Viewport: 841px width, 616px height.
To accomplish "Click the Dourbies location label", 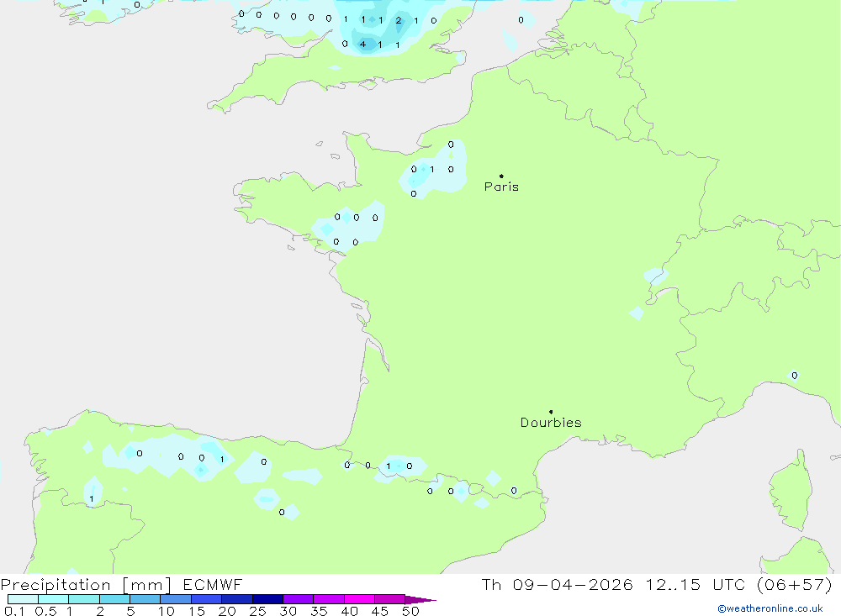I will click(x=551, y=423).
